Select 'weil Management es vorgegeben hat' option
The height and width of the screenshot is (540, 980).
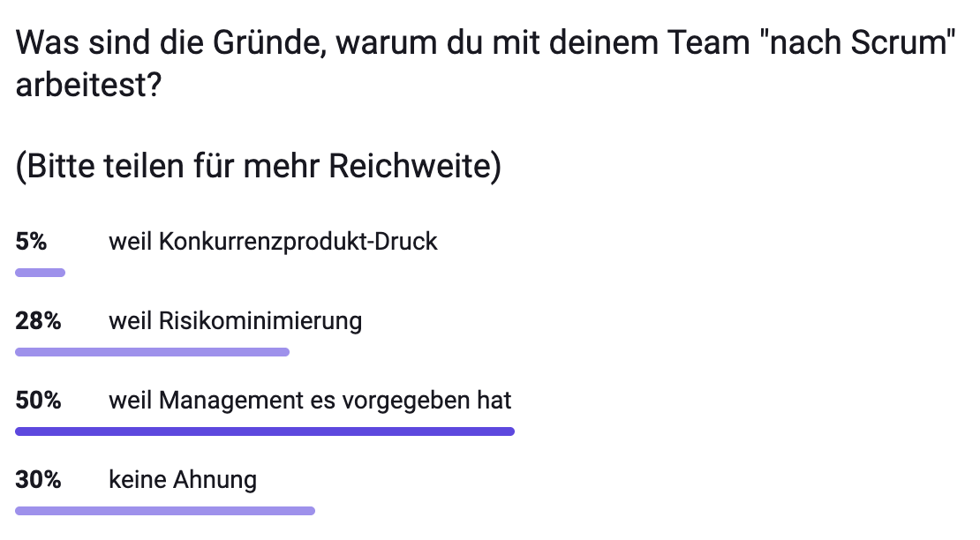click(x=310, y=401)
